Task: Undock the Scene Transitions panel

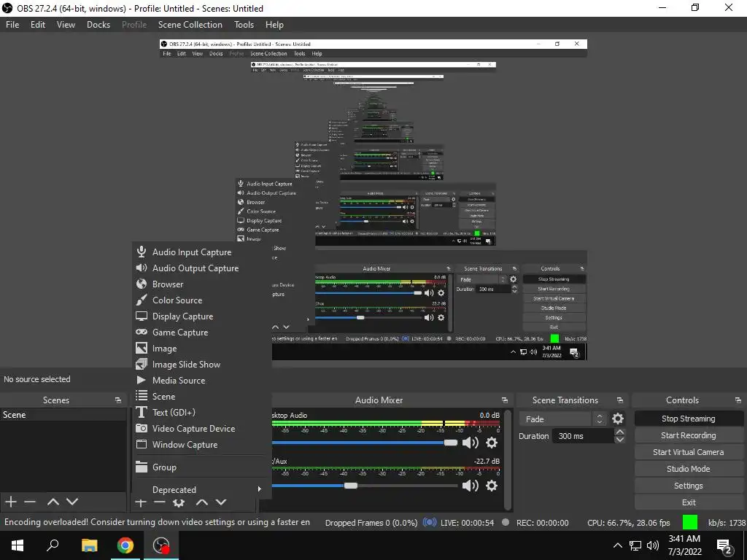Action: coord(620,400)
